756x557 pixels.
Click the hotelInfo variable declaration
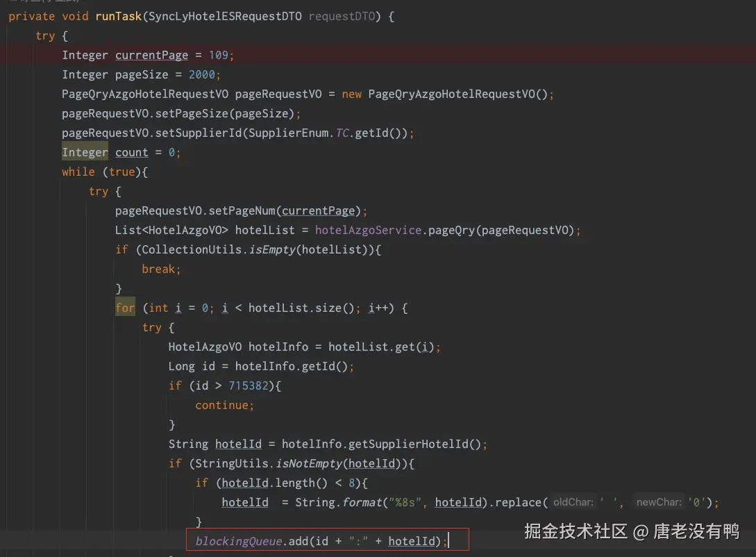pos(278,347)
